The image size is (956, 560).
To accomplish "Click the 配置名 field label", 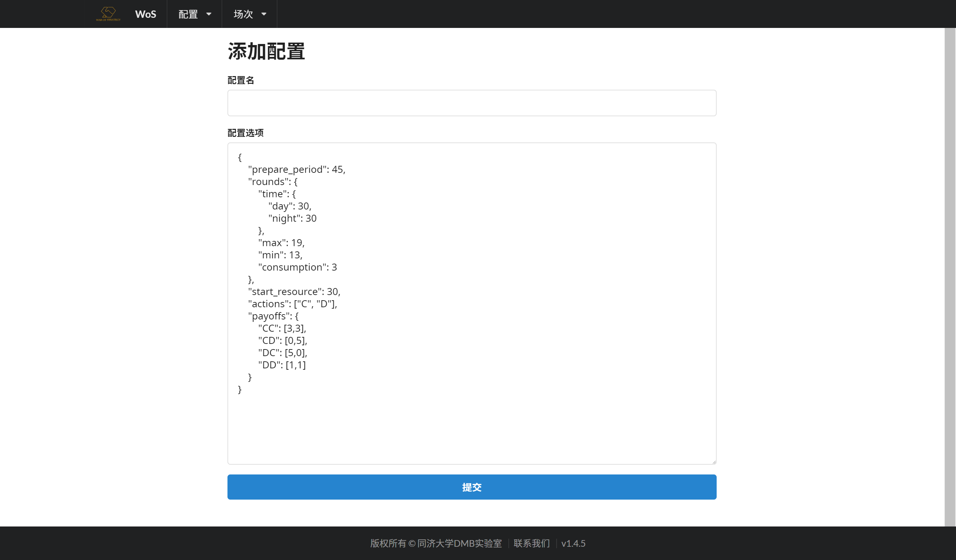I will coord(240,80).
